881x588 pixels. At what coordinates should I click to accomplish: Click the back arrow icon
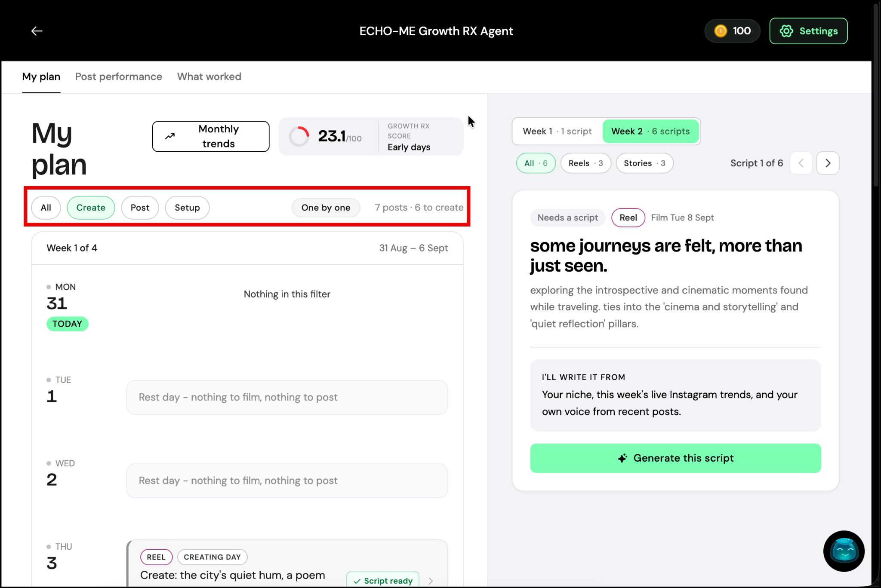coord(37,31)
